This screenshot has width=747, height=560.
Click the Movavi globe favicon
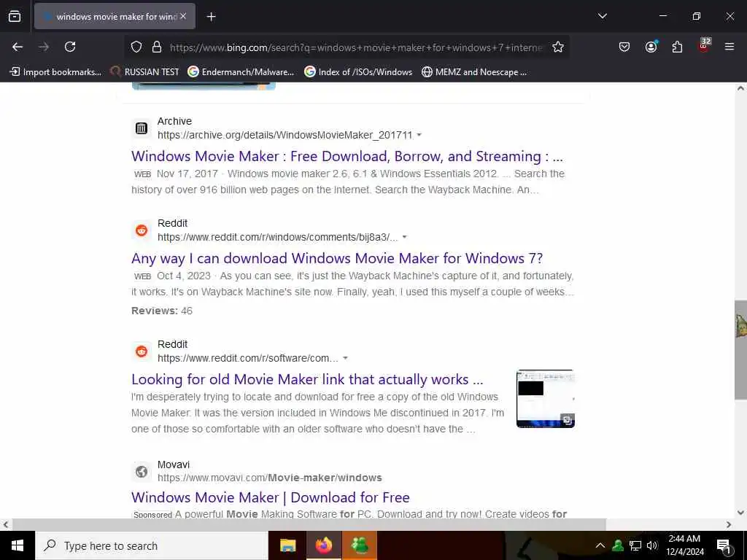[x=142, y=472]
